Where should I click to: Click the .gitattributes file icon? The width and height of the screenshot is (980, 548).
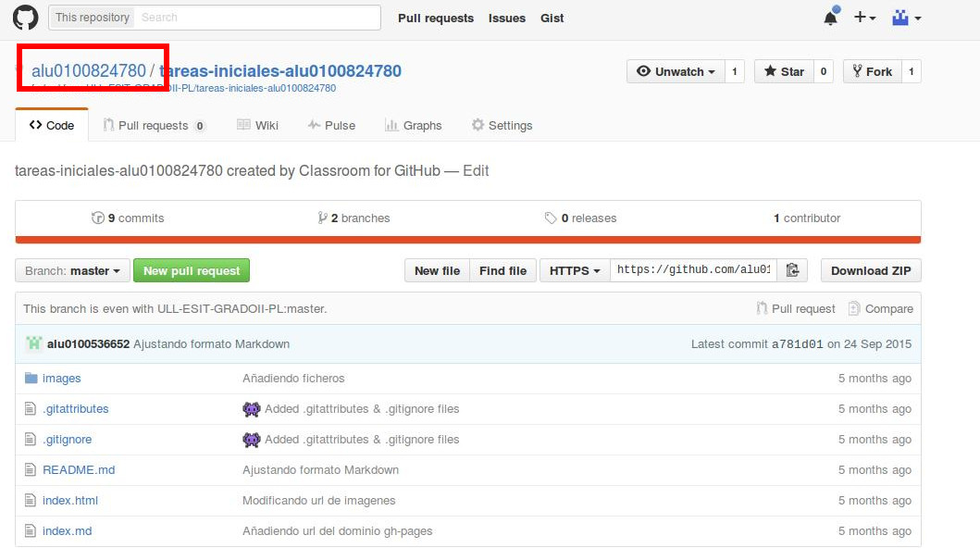[30, 408]
